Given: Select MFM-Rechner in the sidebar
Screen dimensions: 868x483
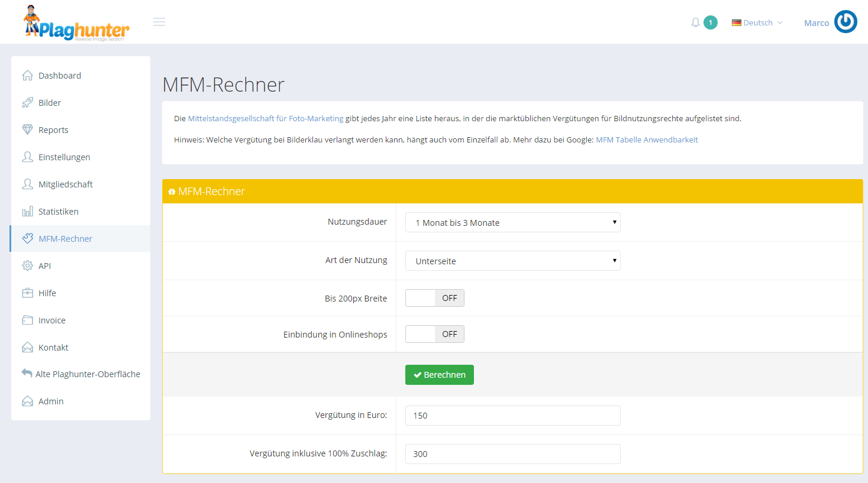Looking at the screenshot, I should (80, 238).
